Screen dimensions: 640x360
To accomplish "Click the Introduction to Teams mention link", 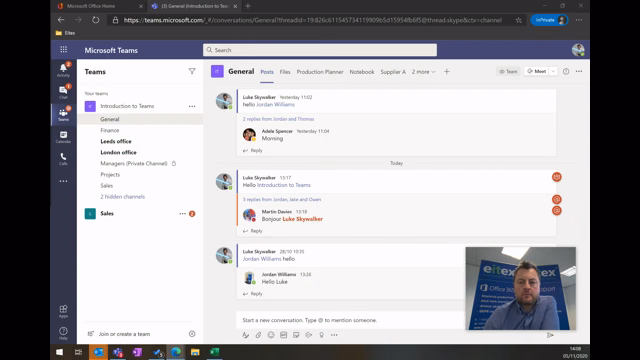I will pos(284,185).
